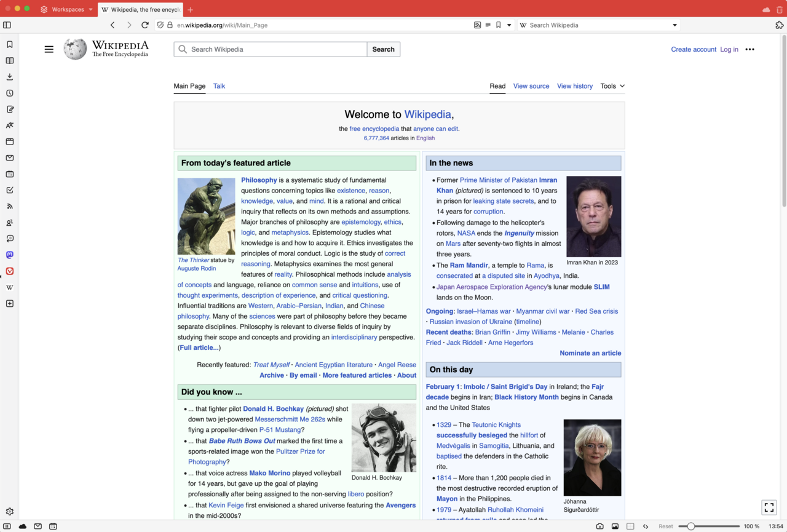Toggle image loading in status bar

[x=615, y=526]
